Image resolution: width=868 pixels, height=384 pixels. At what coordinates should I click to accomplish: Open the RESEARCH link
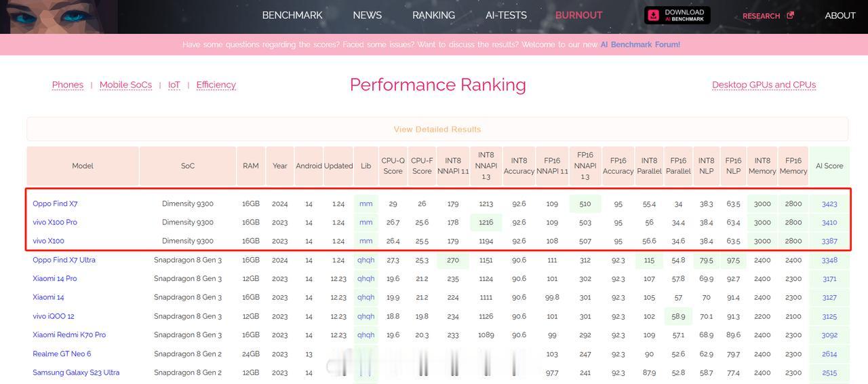point(761,16)
